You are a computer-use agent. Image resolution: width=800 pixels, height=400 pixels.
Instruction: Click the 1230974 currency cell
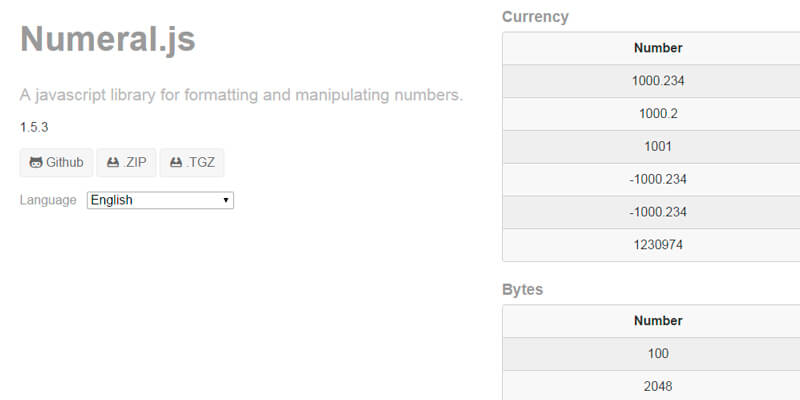click(x=658, y=245)
